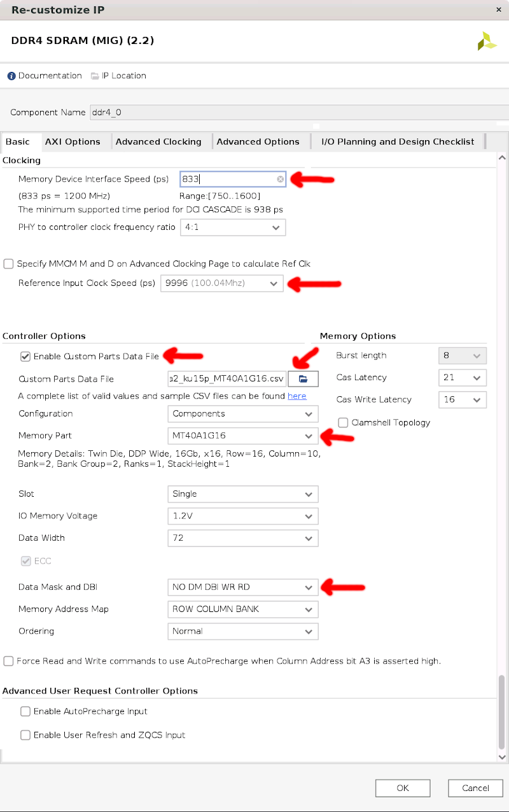Enable Force Read and Write AutoPrecharge
509x812 pixels.
[x=8, y=661]
